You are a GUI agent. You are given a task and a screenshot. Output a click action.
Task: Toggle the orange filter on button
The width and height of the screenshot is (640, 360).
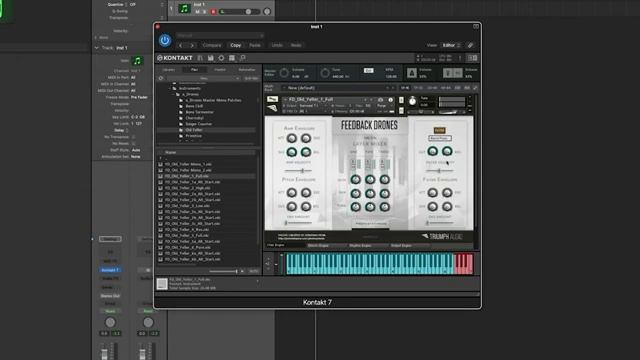pyautogui.click(x=440, y=130)
